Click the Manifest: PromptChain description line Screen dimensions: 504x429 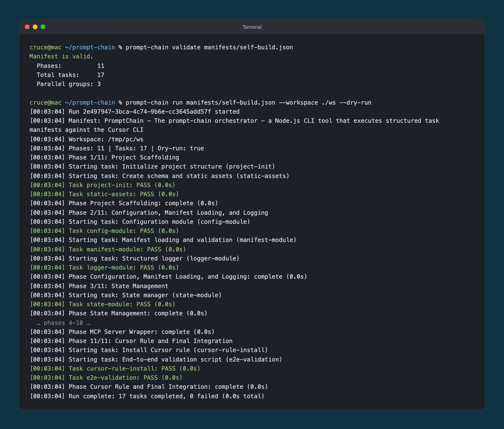234,125
